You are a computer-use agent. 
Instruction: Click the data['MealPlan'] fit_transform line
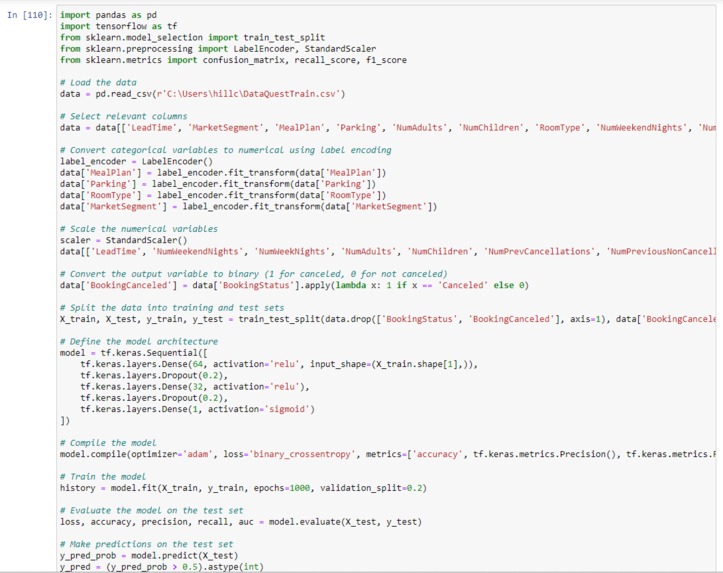pos(223,172)
